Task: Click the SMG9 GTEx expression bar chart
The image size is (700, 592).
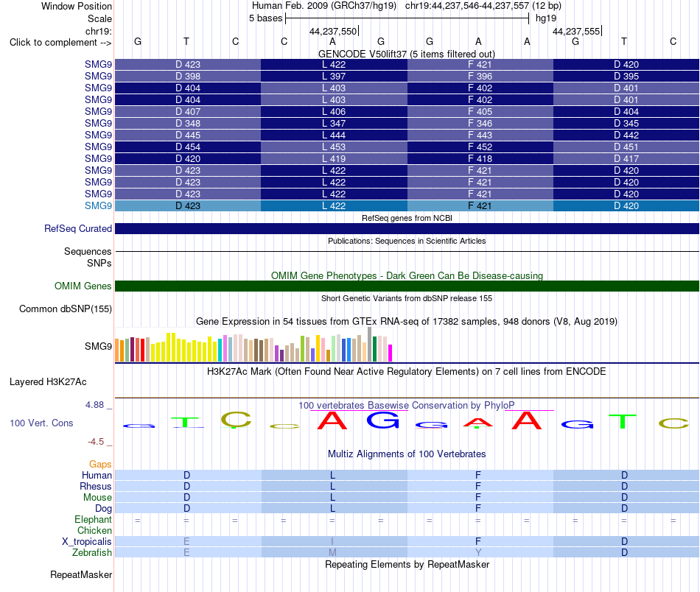Action: (x=253, y=345)
